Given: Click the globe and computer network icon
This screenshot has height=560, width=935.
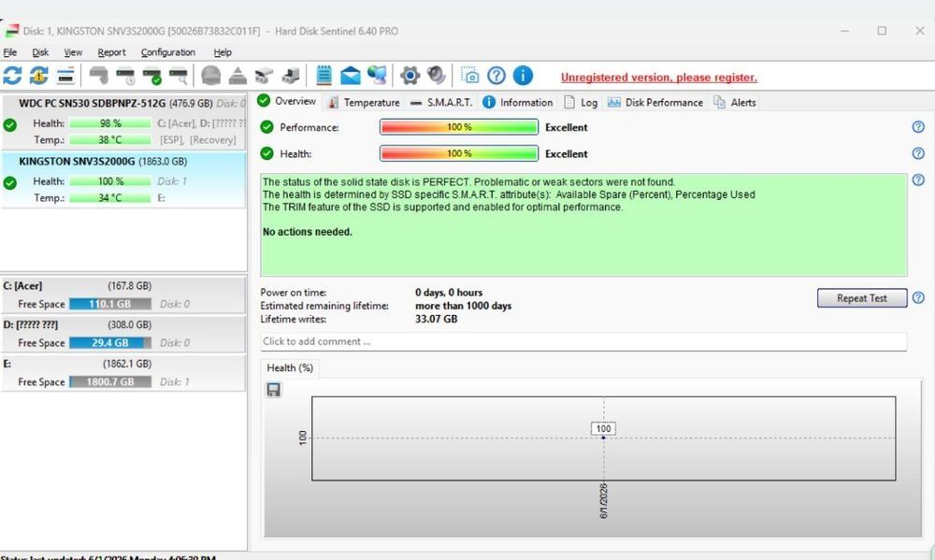Looking at the screenshot, I should coord(377,76).
